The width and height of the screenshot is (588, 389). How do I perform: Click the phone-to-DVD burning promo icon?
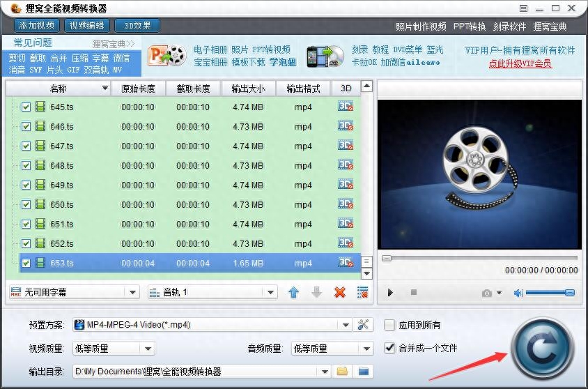coord(325,56)
